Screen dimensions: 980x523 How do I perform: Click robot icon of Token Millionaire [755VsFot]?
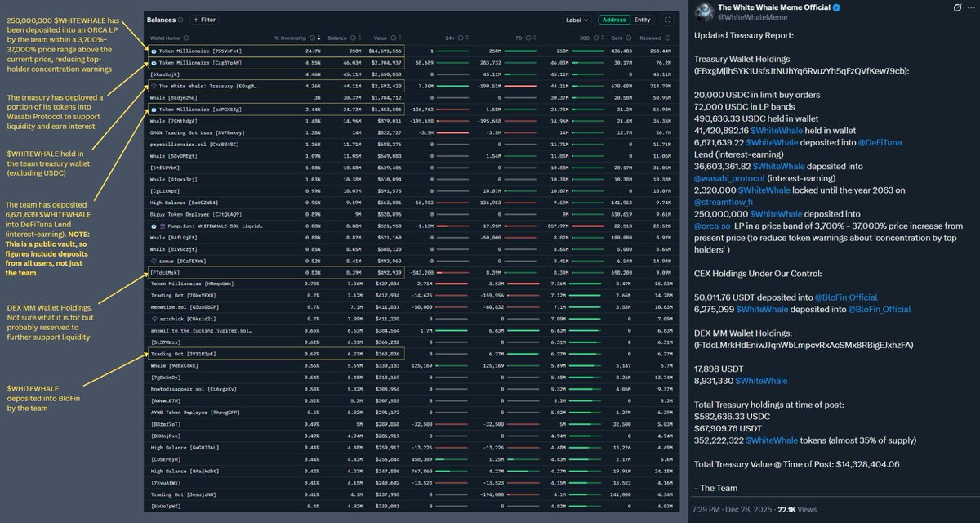[154, 51]
